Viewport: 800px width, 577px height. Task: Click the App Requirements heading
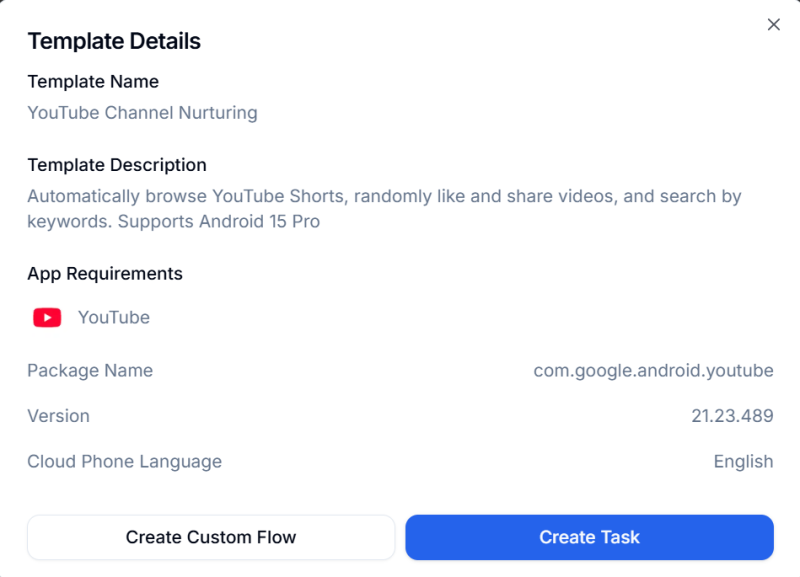(105, 274)
